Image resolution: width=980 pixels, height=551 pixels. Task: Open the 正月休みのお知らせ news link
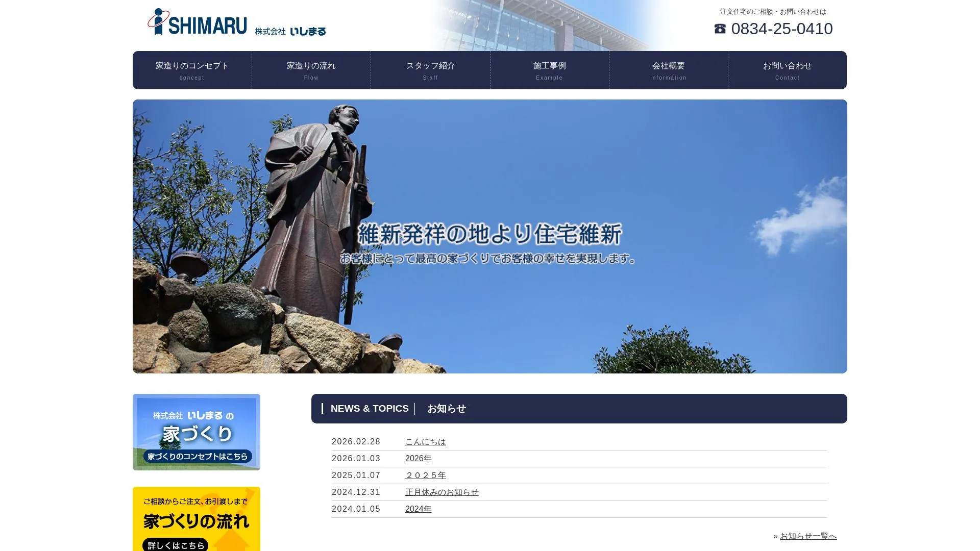(442, 492)
